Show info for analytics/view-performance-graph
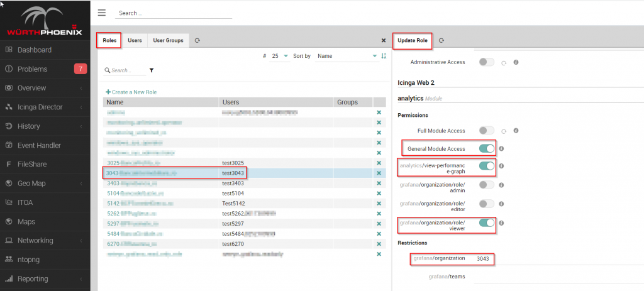The height and width of the screenshot is (291, 644). 501,166
